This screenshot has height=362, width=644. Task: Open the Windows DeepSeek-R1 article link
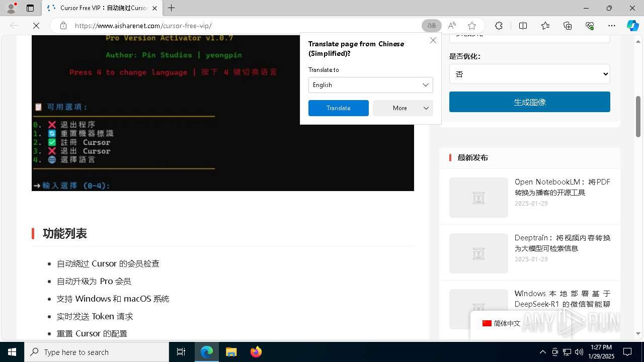coord(562,299)
